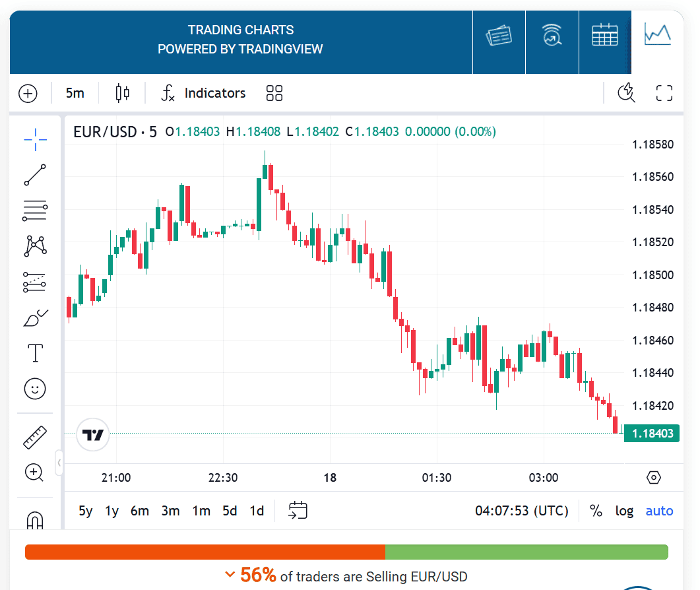Viewport: 700px width, 590px height.
Task: Select the Trend Line drawing tool
Action: (x=34, y=175)
